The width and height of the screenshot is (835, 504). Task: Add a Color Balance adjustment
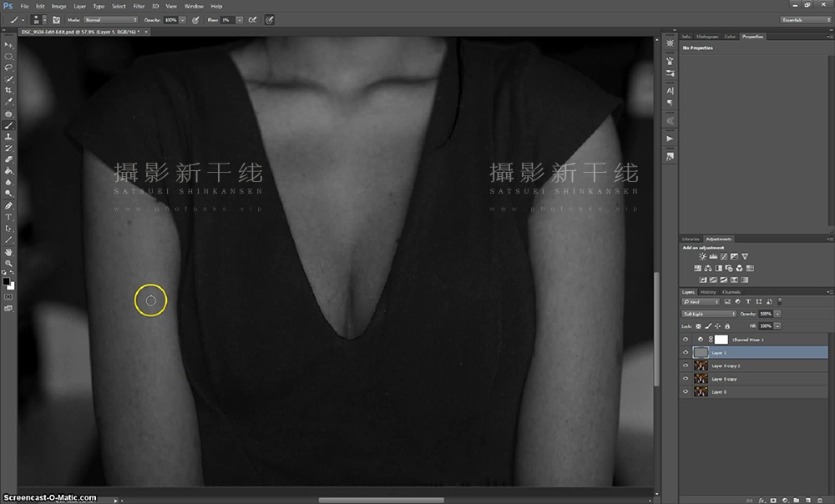[x=708, y=268]
